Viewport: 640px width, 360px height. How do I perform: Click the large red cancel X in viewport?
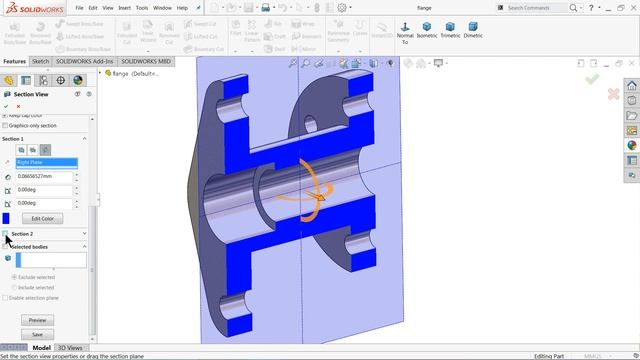click(613, 94)
